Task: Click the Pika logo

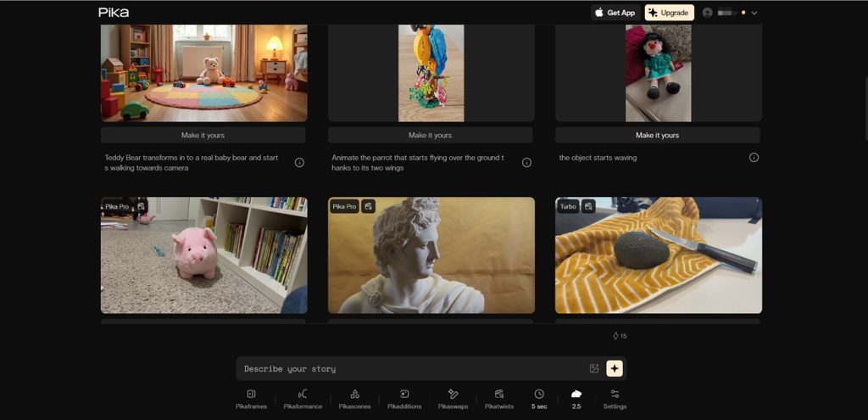Action: (x=114, y=13)
